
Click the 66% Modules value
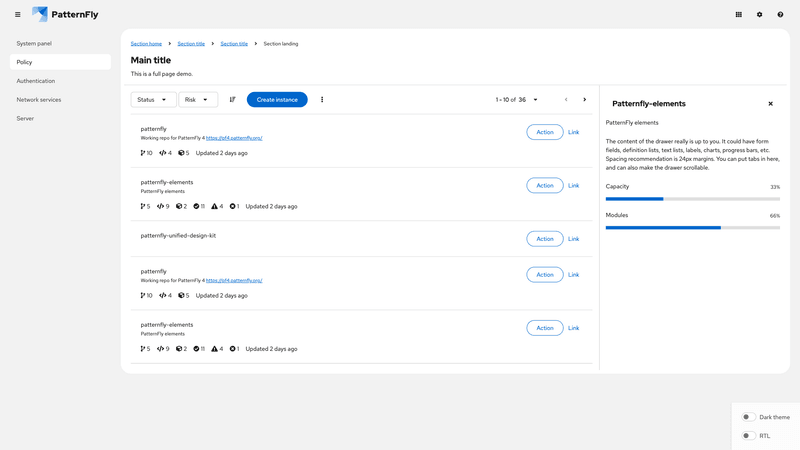[x=775, y=216]
